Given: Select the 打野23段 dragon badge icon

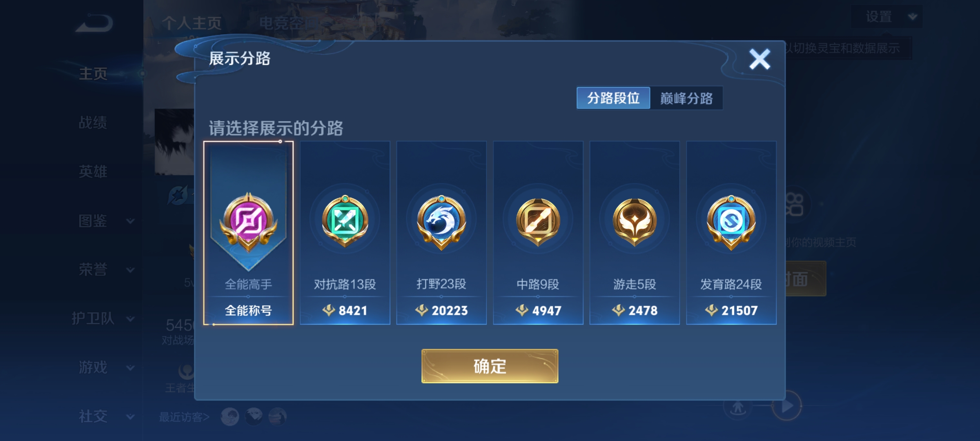Looking at the screenshot, I should 441,222.
